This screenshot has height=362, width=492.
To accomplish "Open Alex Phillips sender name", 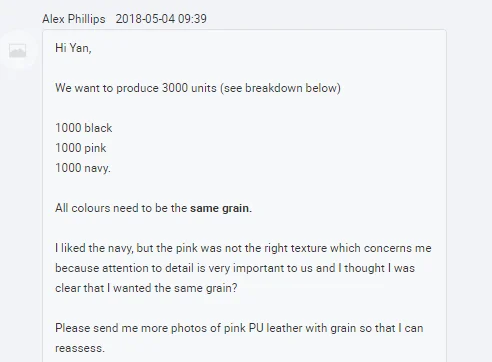I will [74, 19].
